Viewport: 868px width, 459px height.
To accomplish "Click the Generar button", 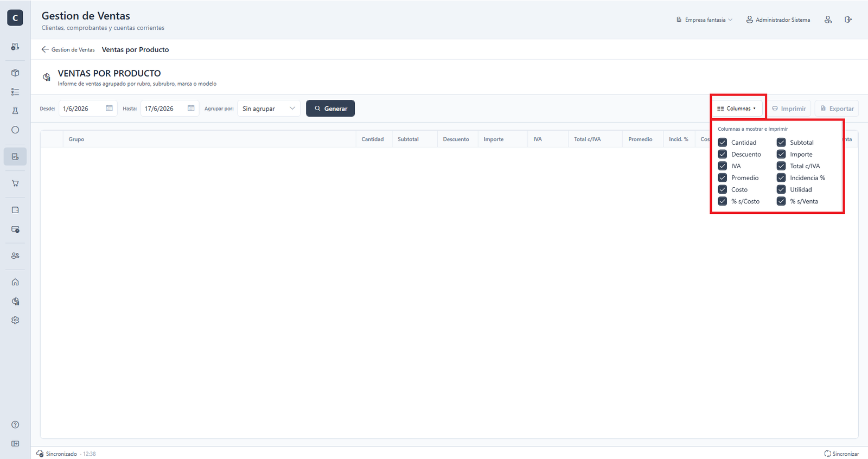I will point(330,109).
